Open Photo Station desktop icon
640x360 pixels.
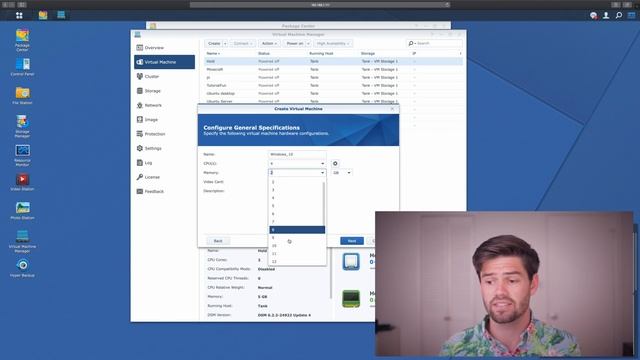point(22,211)
